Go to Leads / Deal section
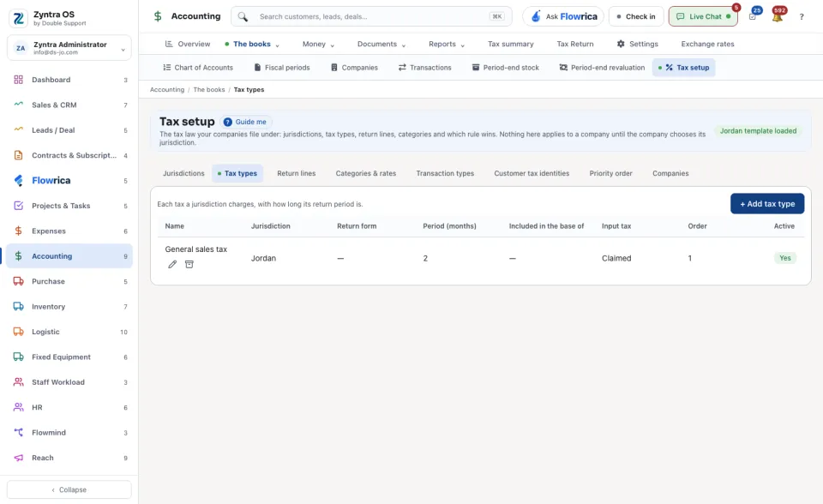The height and width of the screenshot is (504, 823). coord(69,130)
